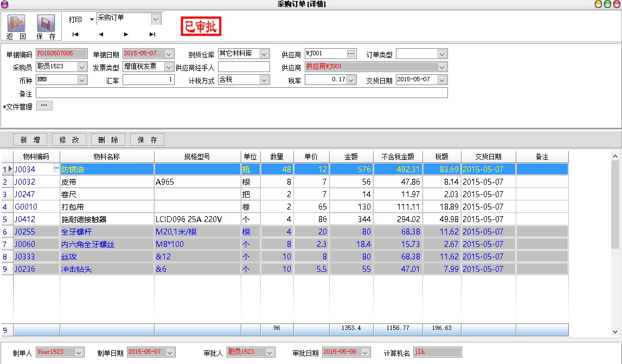Expand the 交货日期 header date dropdown
Screen dimensions: 622x364
click(x=442, y=80)
